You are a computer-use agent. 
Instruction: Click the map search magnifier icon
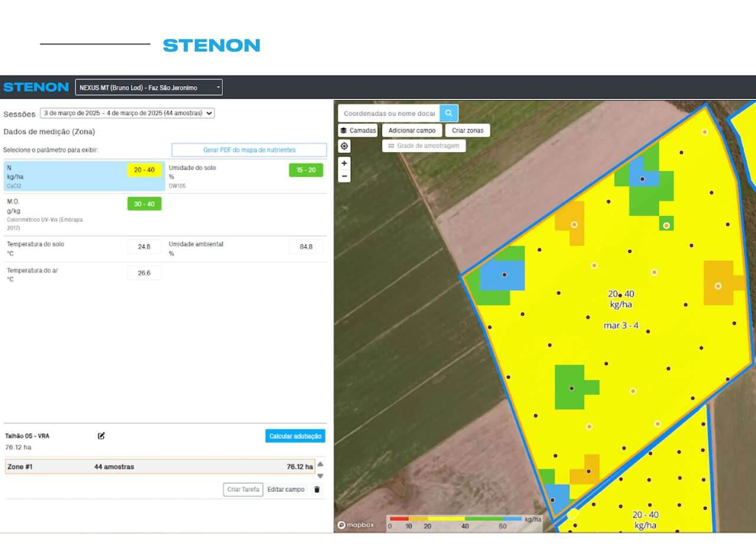tap(448, 113)
